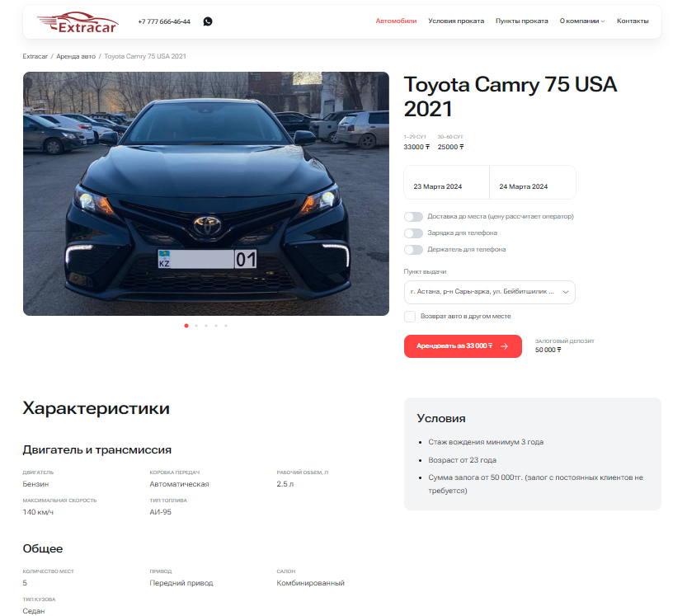Click the Extracar logo
The image size is (687, 616).
point(78,22)
